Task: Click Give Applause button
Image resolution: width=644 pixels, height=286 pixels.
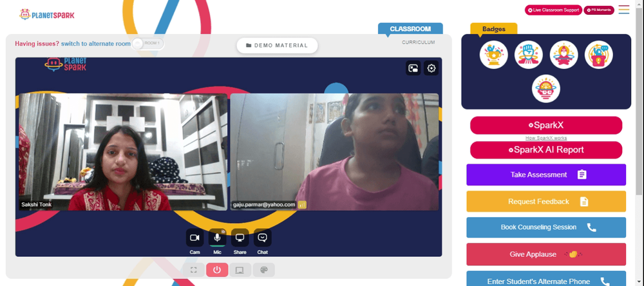Action: pyautogui.click(x=546, y=254)
